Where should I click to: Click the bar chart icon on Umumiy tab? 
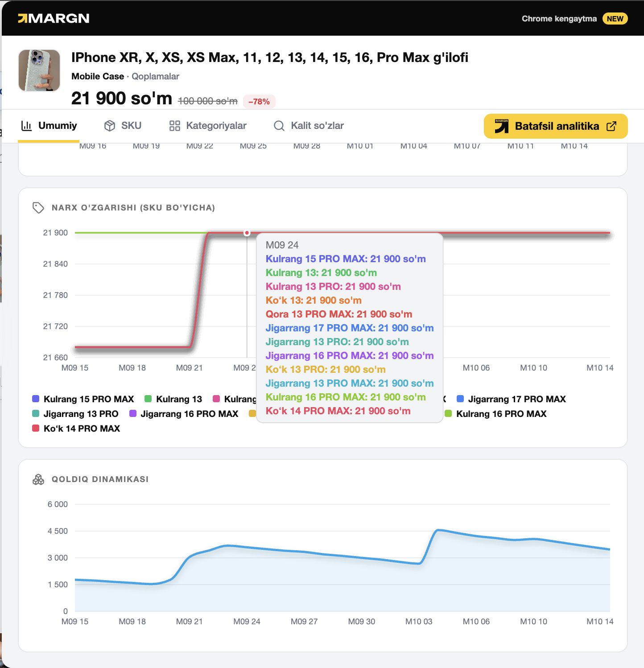pos(27,126)
